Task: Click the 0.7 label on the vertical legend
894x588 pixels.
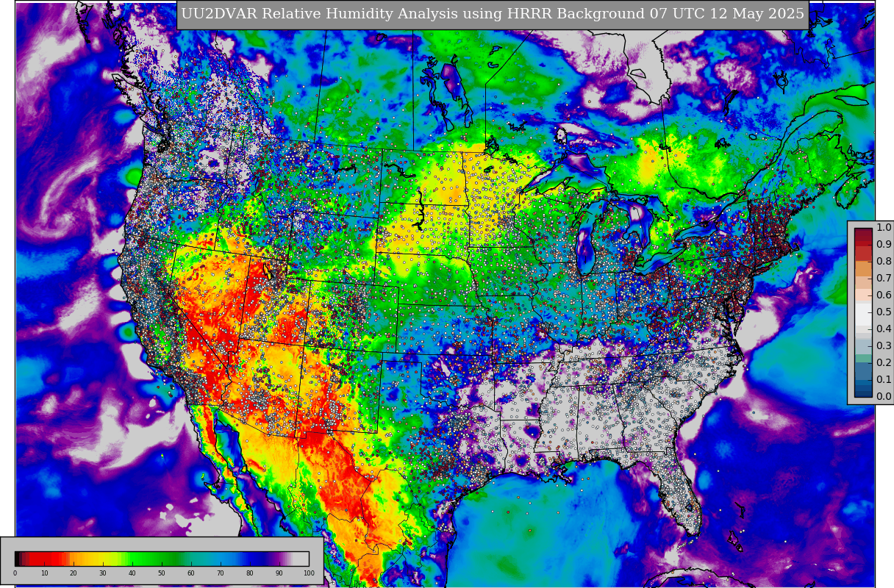Action: [884, 278]
